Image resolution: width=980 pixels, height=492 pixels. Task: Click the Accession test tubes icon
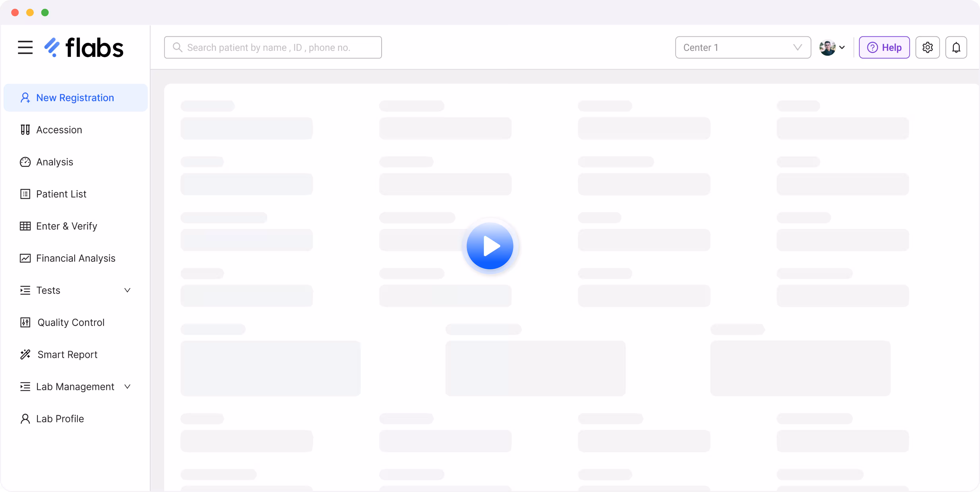coord(25,130)
